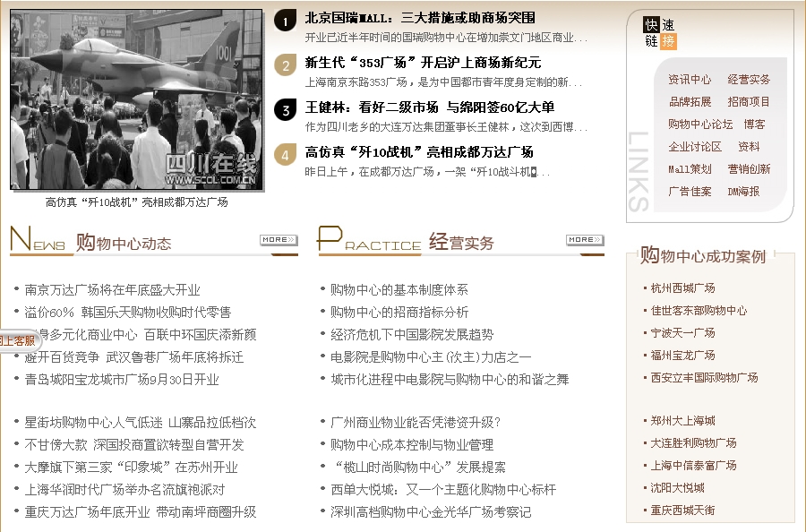Click the number 2 badge beside 353广场 headline
Viewport: 806px width, 532px height.
(x=285, y=65)
